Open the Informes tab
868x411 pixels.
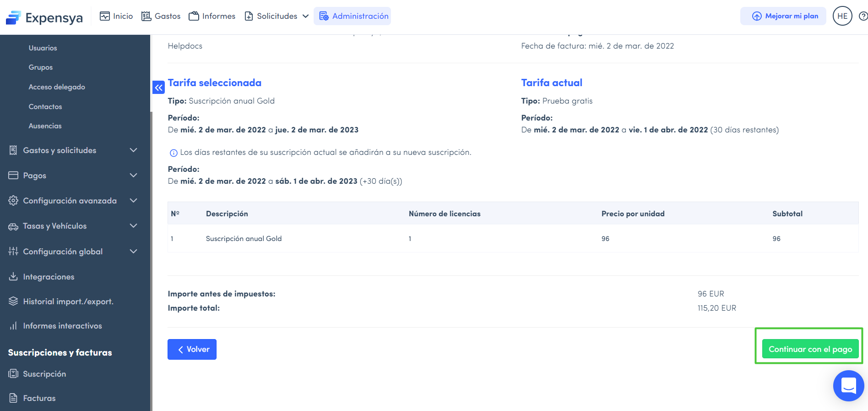tap(212, 16)
